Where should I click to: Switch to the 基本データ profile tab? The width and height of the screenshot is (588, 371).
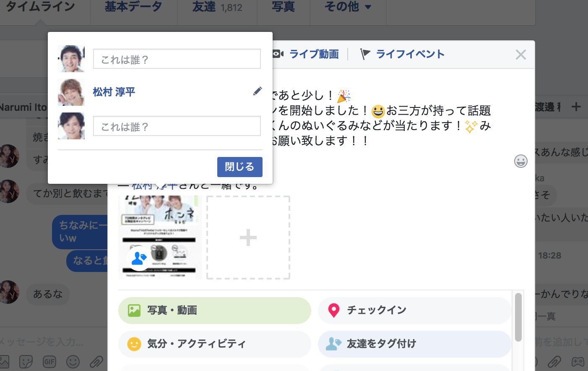point(133,7)
